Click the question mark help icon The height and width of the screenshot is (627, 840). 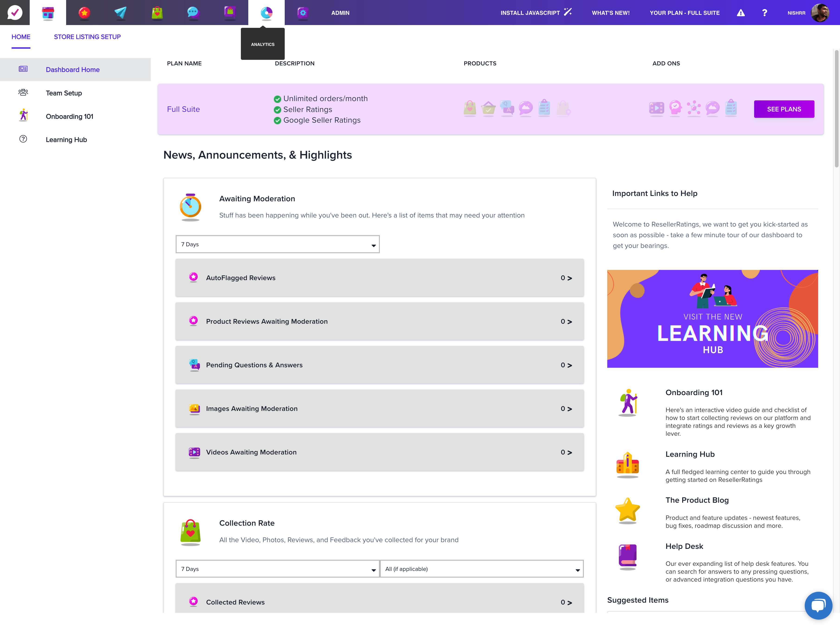(x=764, y=13)
